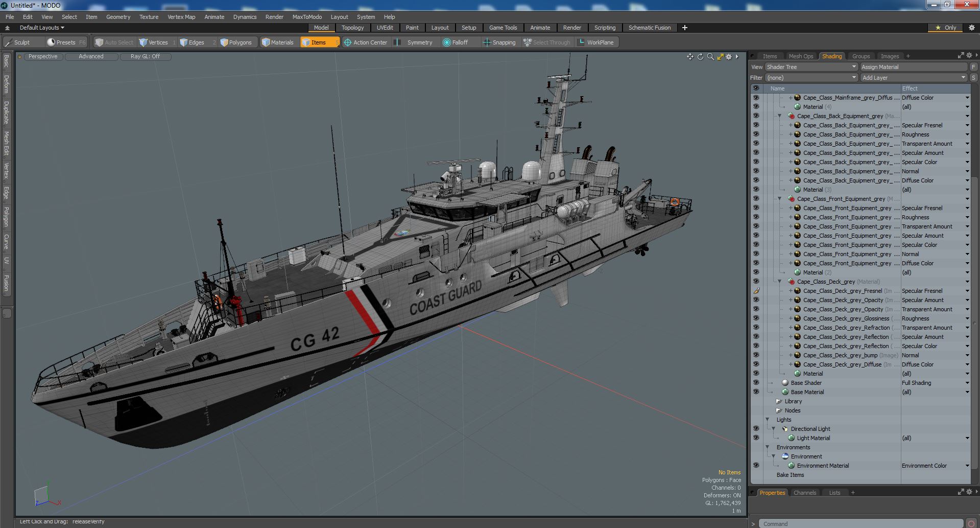Viewport: 980px width, 528px height.
Task: Toggle Select Through mode
Action: (547, 42)
